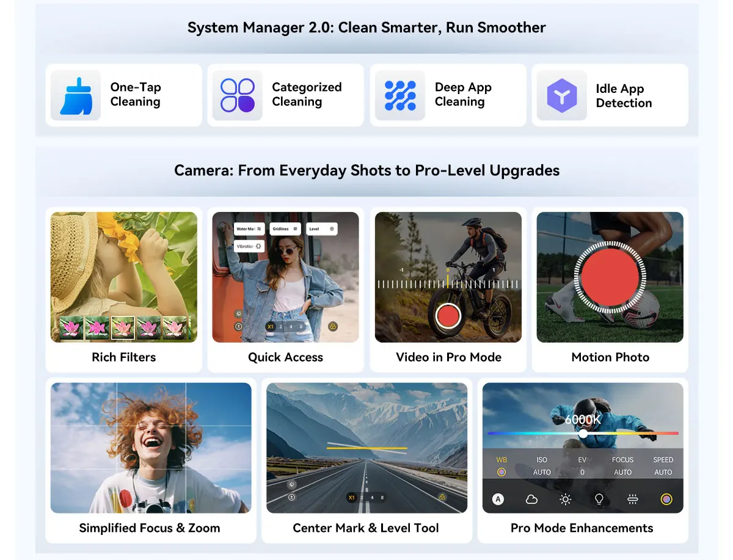Select the cloudy white balance preset
Image resolution: width=733 pixels, height=560 pixels.
[531, 499]
